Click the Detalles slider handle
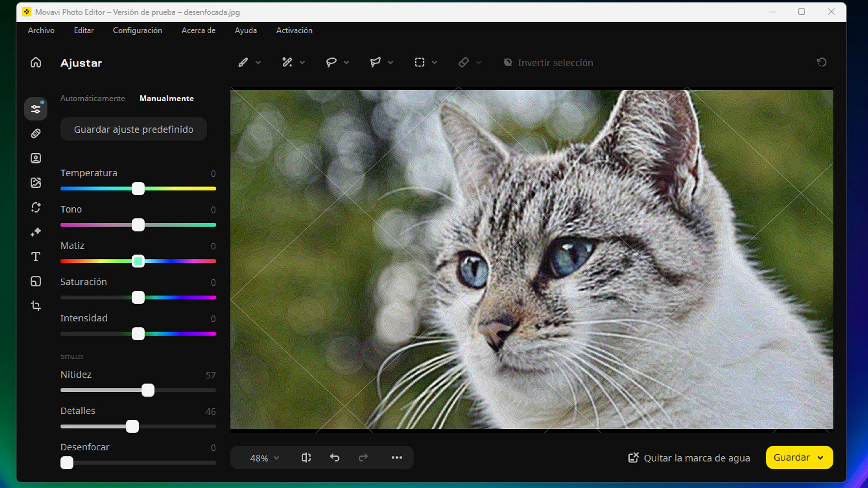Viewport: 868px width, 488px height. coord(132,426)
